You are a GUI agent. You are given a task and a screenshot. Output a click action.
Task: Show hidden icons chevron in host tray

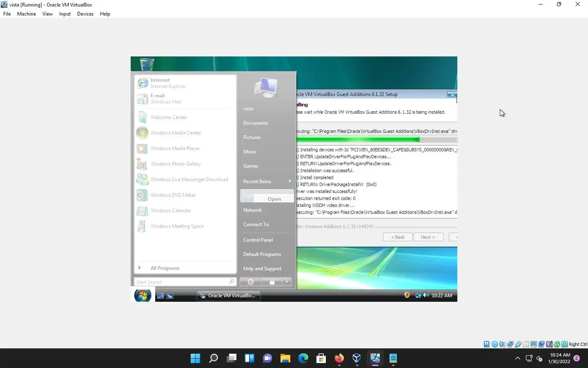[x=518, y=359]
